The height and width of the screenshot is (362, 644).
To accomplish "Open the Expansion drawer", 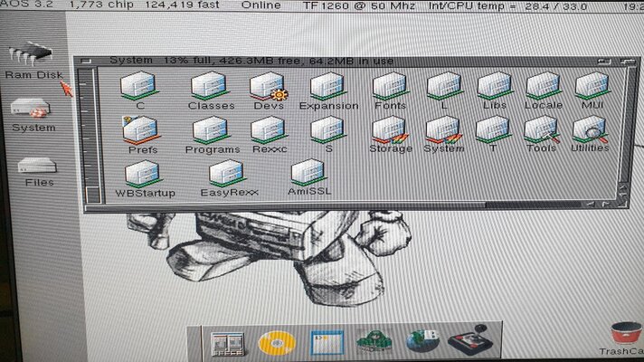I will (x=327, y=87).
